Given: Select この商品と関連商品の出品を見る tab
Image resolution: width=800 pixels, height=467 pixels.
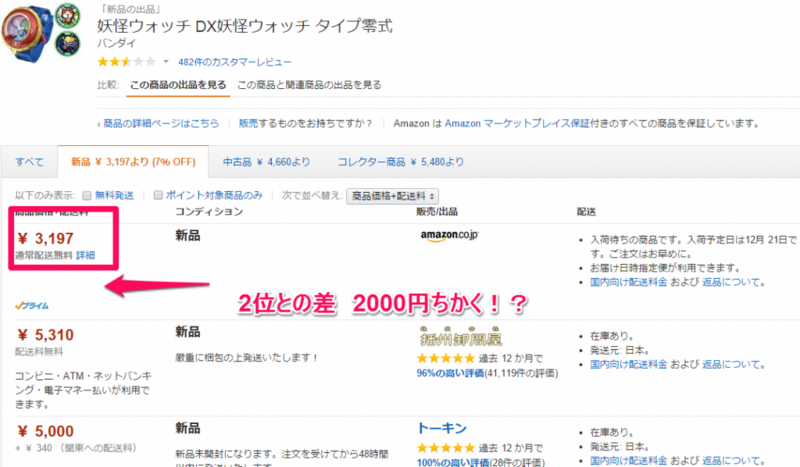Looking at the screenshot, I should pyautogui.click(x=309, y=85).
